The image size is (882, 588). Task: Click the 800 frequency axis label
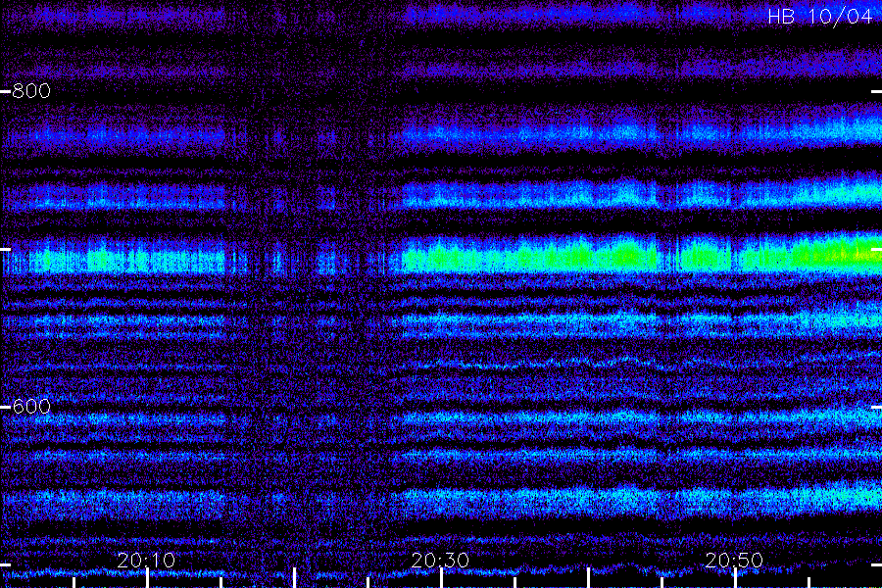coord(31,90)
